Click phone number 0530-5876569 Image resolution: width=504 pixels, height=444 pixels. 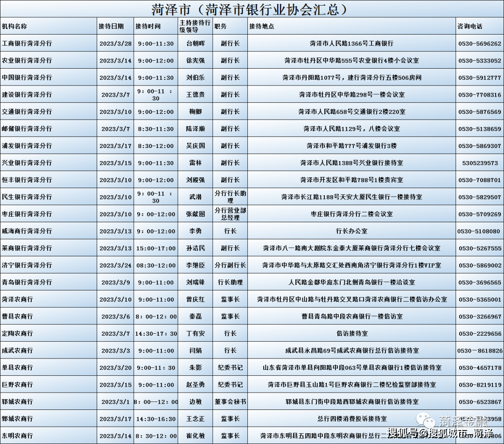(480, 112)
